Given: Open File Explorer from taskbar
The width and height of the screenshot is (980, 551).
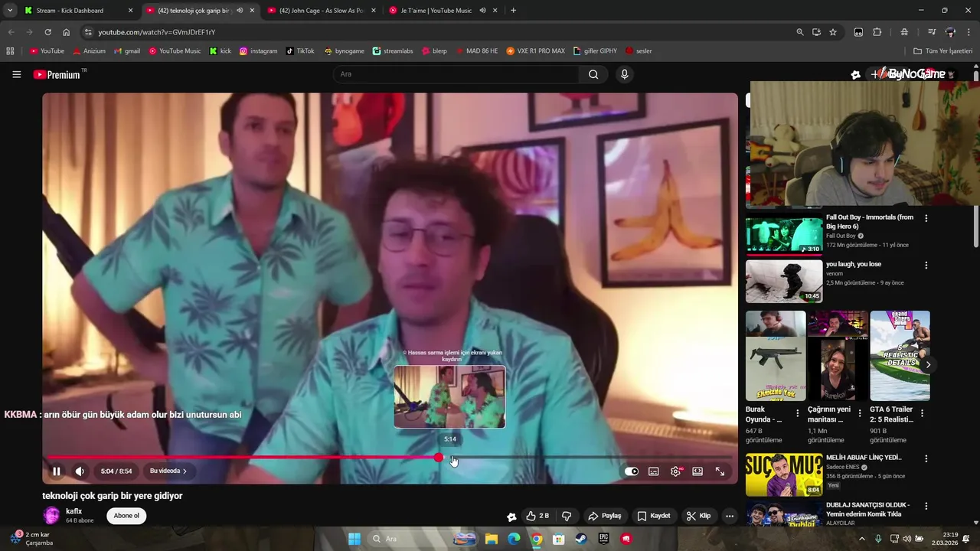Looking at the screenshot, I should (492, 539).
